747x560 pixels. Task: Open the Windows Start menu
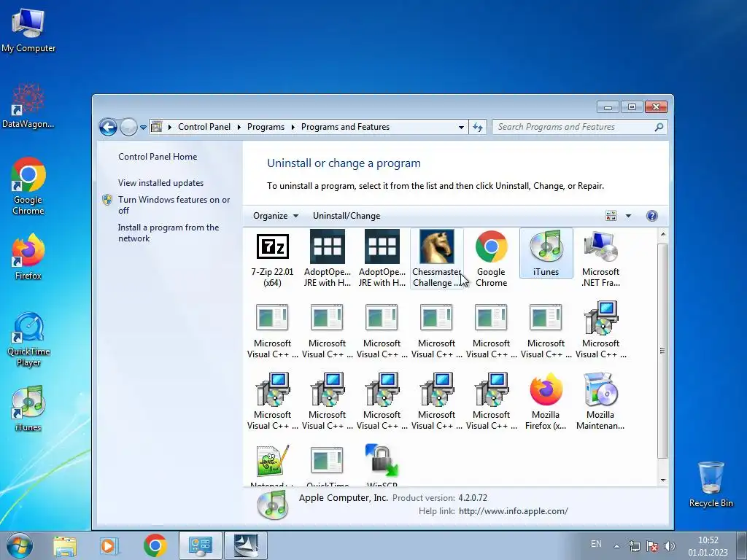click(20, 545)
